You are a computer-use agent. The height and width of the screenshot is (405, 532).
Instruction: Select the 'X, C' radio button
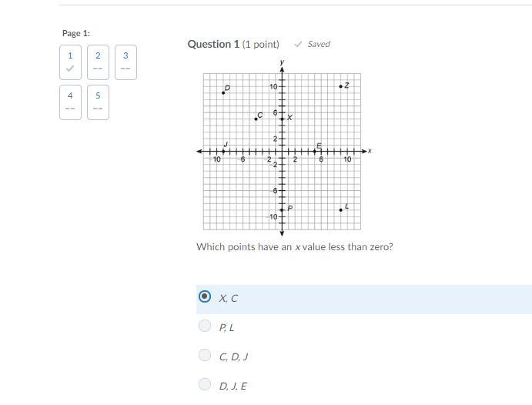(204, 296)
